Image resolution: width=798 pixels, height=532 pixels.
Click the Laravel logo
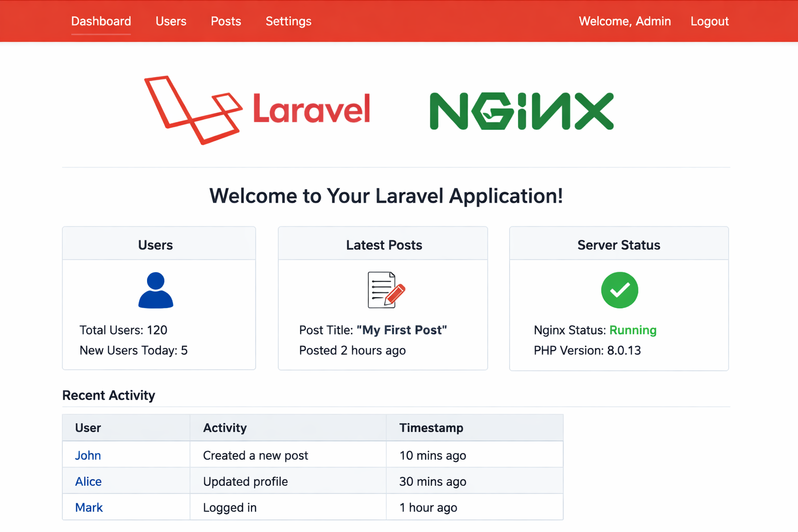[x=257, y=110]
